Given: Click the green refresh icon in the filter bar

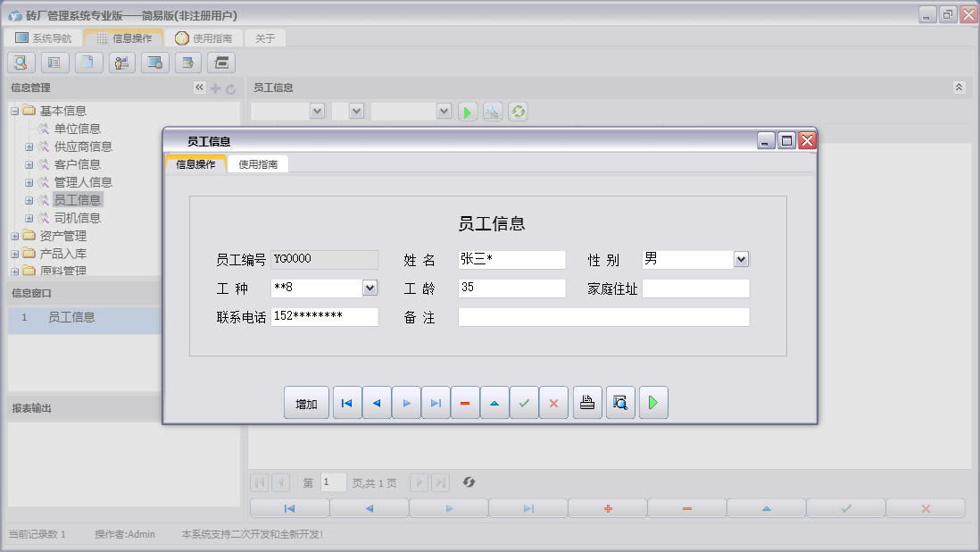Looking at the screenshot, I should tap(518, 112).
